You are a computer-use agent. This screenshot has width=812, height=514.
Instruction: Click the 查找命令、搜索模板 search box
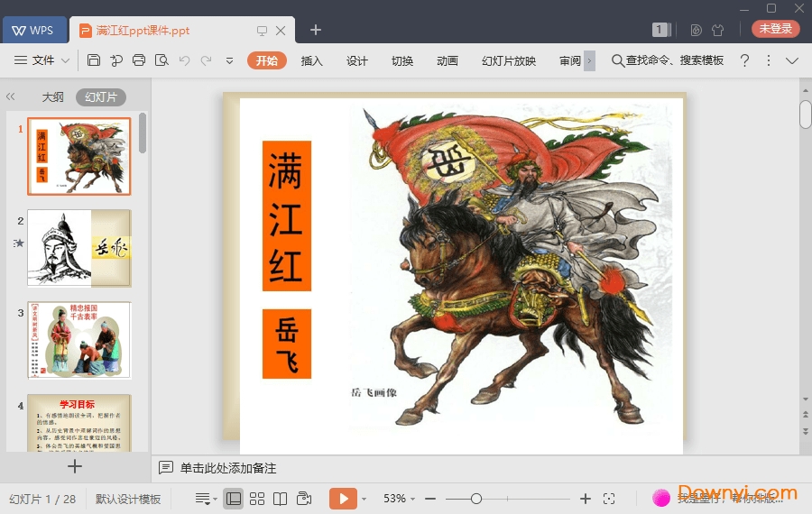coord(668,60)
